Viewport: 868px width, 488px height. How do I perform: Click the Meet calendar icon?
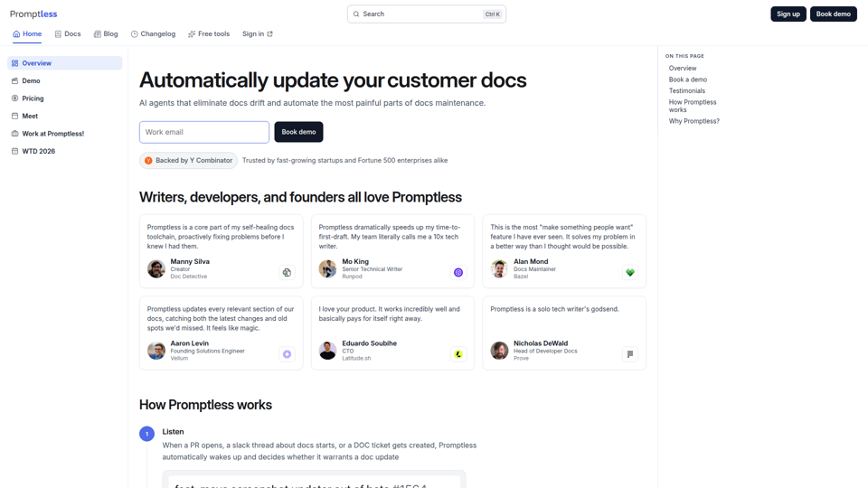(x=15, y=116)
